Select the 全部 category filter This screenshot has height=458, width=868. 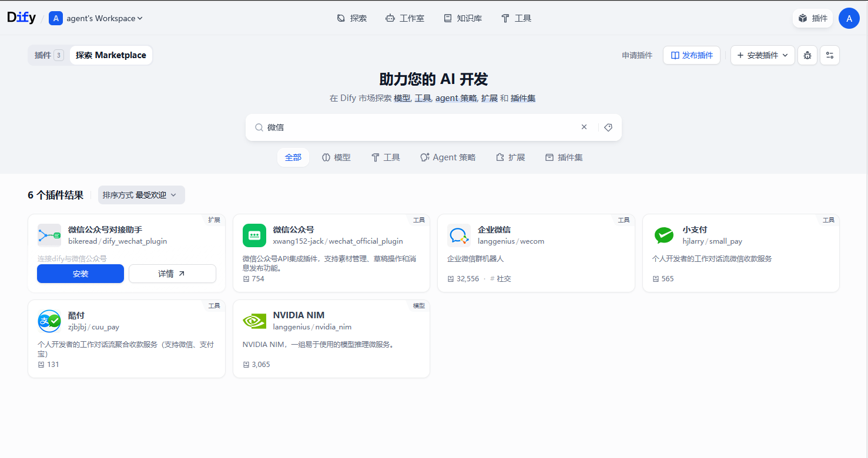coord(293,157)
